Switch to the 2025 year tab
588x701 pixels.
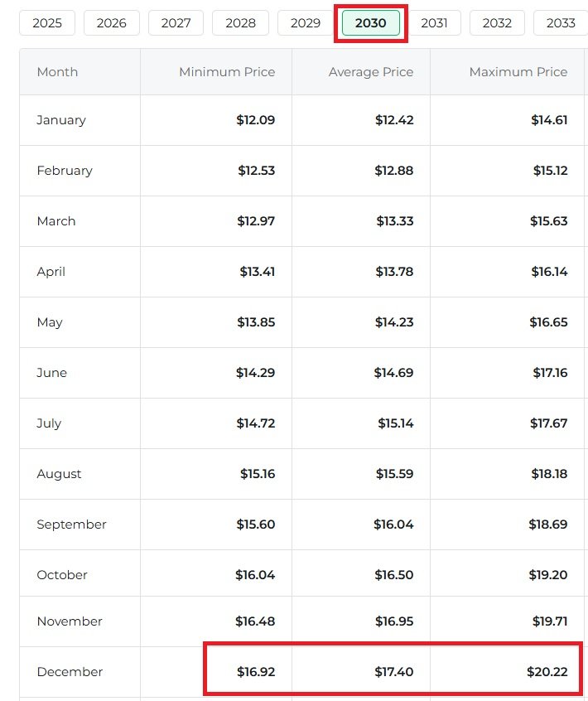(x=46, y=23)
